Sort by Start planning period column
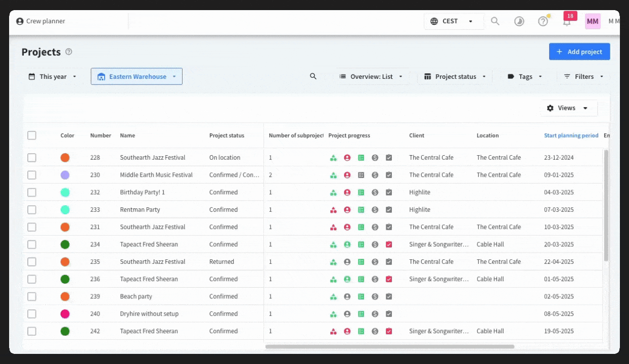 tap(571, 135)
